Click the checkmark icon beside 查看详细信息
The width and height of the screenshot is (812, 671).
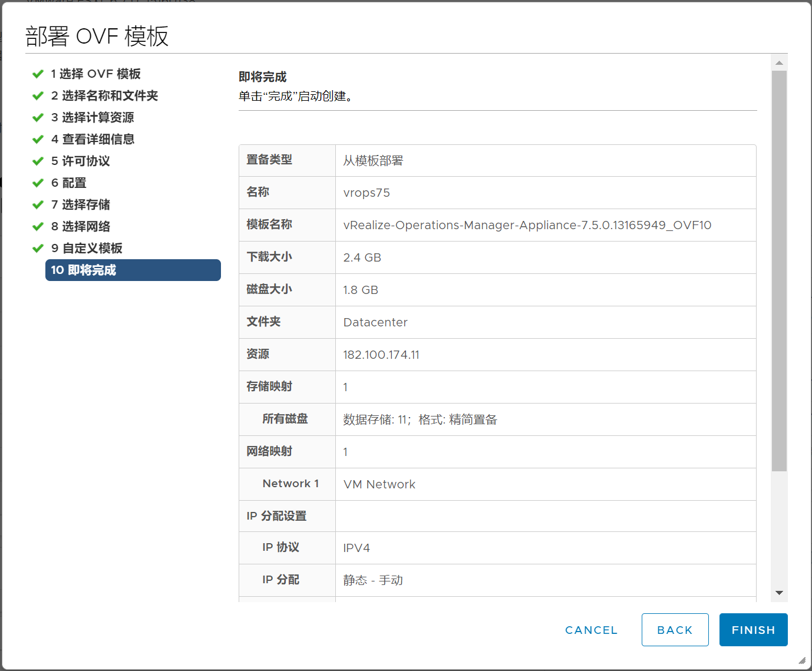click(38, 139)
